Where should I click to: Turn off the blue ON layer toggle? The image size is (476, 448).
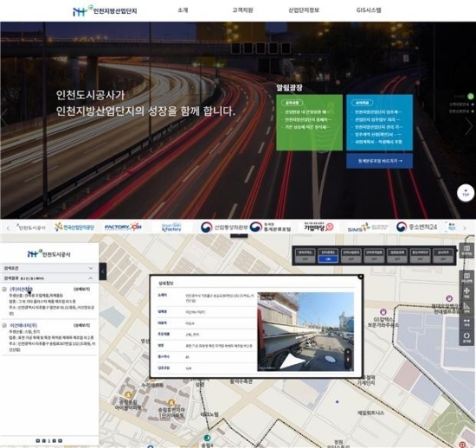[328, 259]
